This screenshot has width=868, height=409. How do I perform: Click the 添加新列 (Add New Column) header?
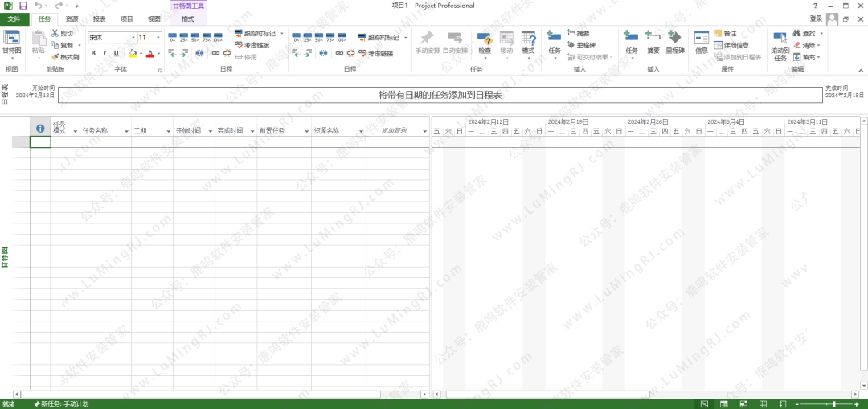tap(394, 130)
